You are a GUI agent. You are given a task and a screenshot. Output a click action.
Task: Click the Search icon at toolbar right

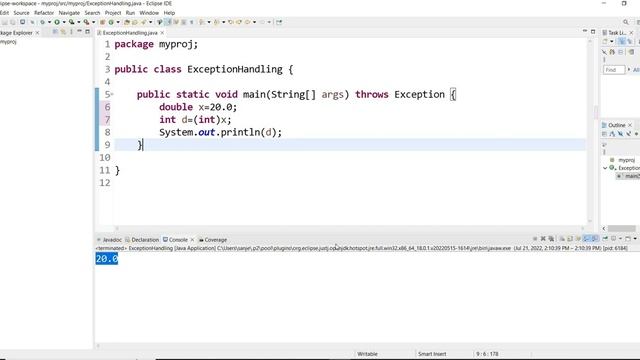pos(626,22)
